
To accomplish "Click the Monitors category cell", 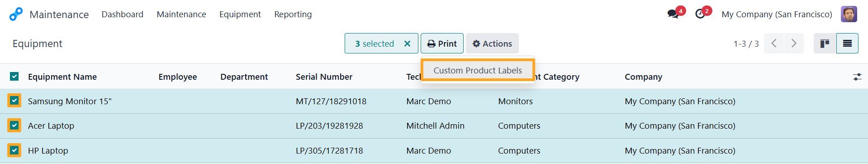I will point(515,101).
